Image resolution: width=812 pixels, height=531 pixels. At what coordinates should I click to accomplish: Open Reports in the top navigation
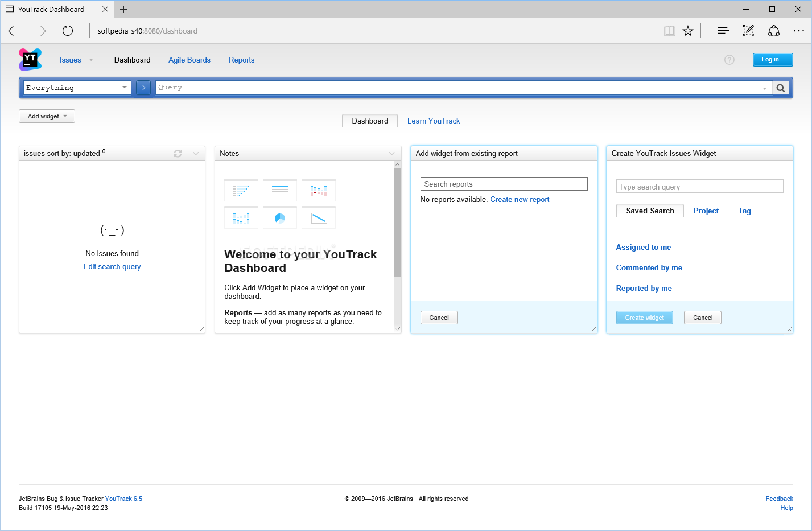coord(242,60)
